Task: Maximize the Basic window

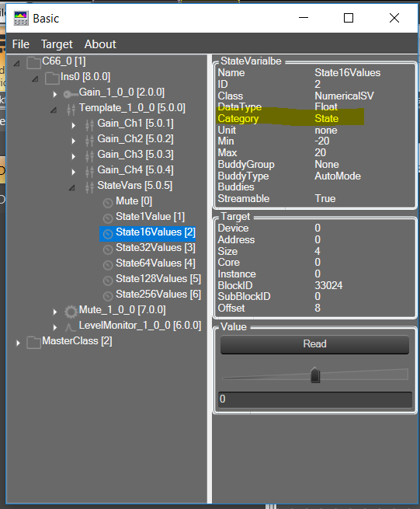Action: [x=349, y=18]
